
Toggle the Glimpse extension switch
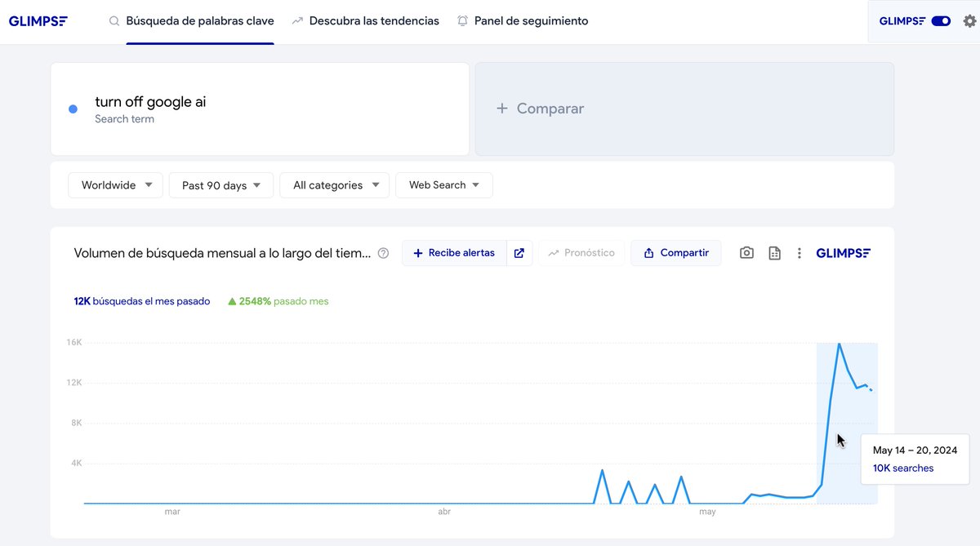(941, 21)
